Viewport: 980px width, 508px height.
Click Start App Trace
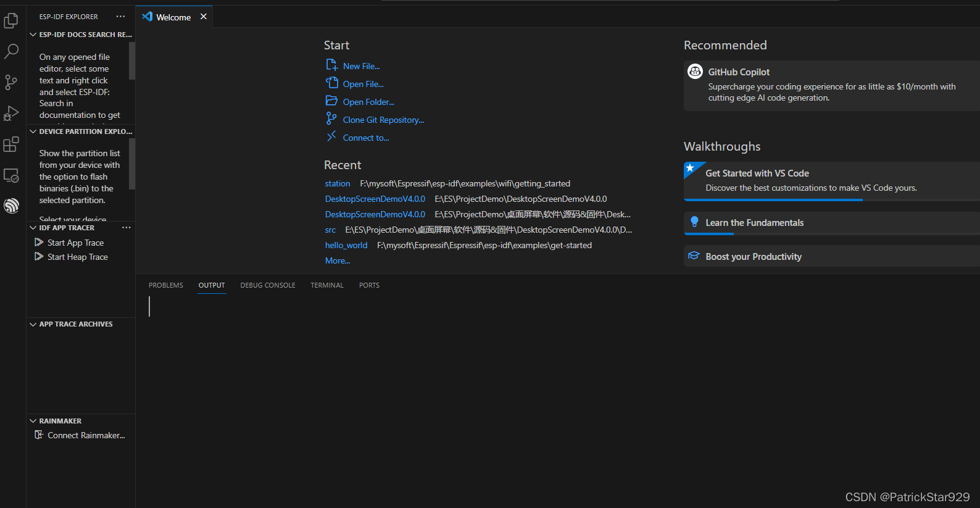[x=75, y=243]
